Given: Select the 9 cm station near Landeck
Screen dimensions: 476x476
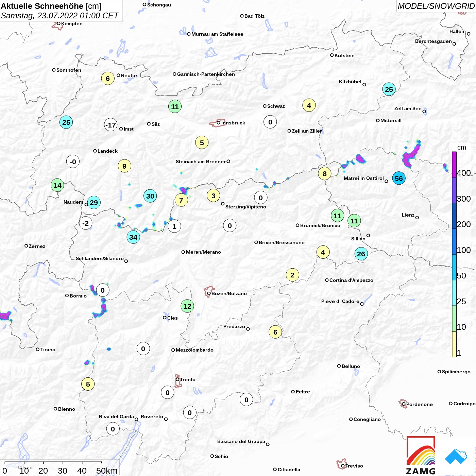Looking at the screenshot, I should tap(124, 166).
